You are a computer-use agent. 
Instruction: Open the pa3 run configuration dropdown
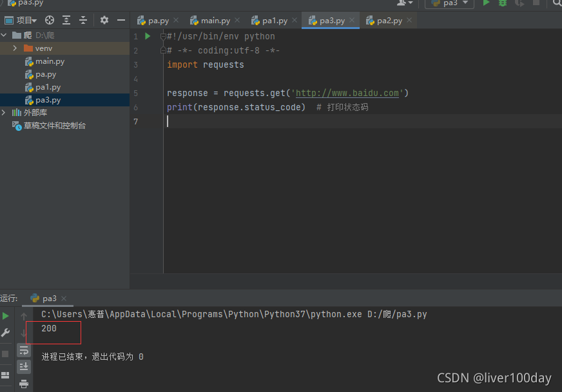tap(449, 3)
